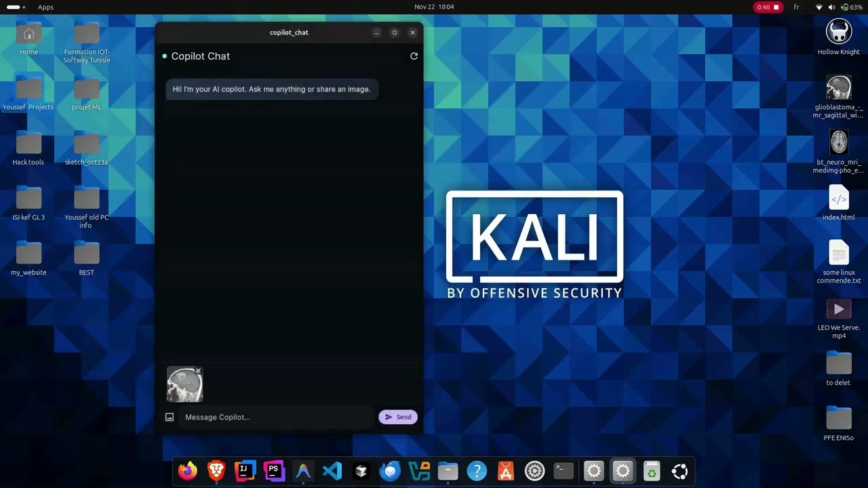Open Wi-Fi status in the top bar
The image size is (868, 488).
(818, 7)
